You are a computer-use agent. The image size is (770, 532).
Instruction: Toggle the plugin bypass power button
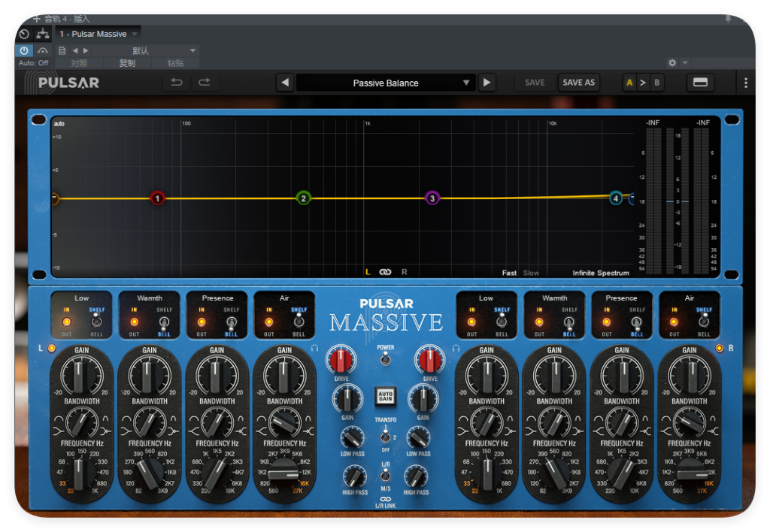coord(24,50)
